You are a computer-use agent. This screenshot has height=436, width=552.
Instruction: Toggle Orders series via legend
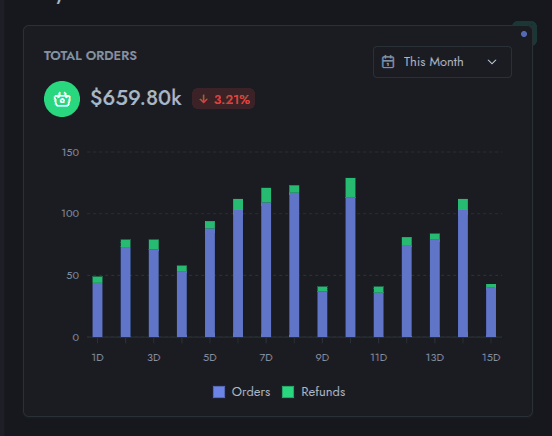pos(242,392)
